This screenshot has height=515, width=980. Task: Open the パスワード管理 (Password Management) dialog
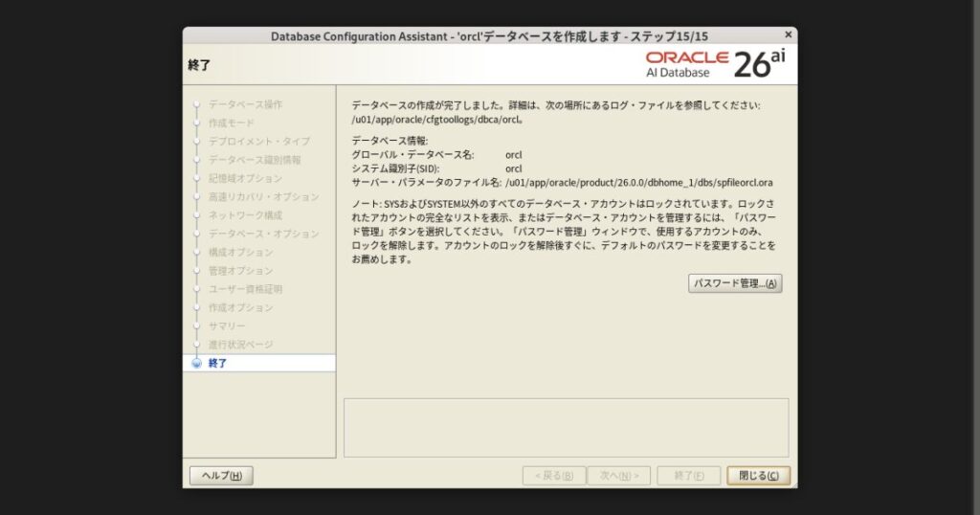[735, 283]
